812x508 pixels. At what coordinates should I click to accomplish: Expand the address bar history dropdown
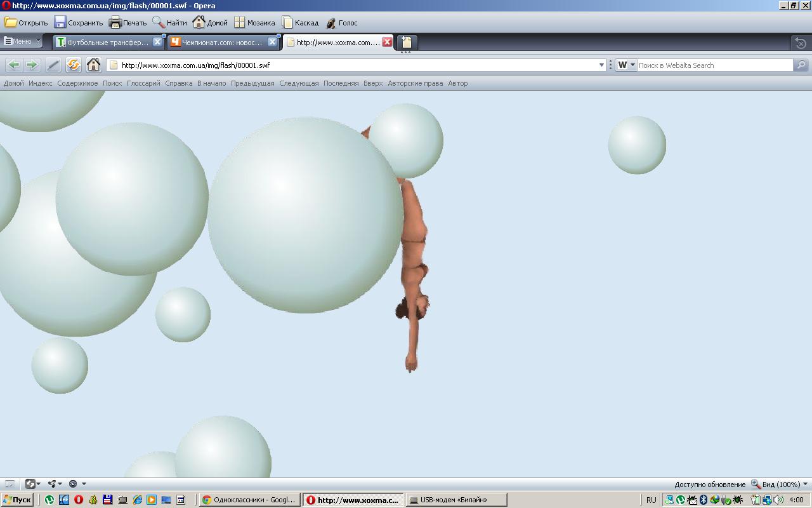click(x=601, y=65)
